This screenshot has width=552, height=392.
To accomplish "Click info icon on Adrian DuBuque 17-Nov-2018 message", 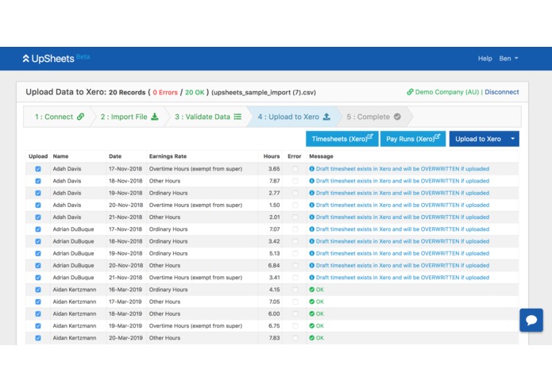I will tap(311, 229).
